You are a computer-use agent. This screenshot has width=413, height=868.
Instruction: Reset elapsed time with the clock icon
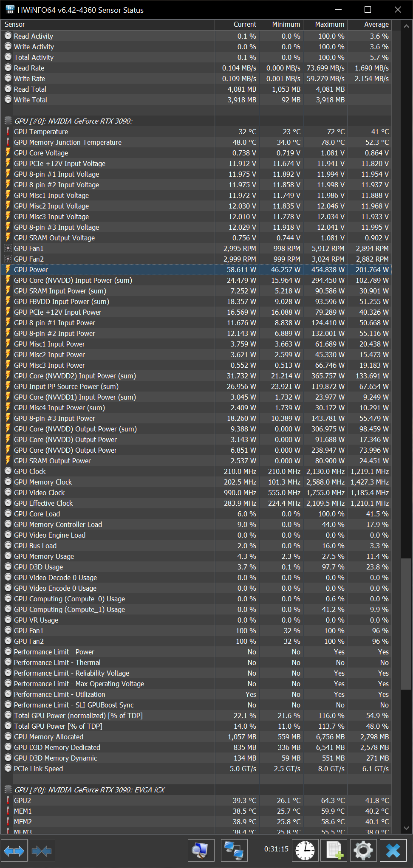(305, 851)
